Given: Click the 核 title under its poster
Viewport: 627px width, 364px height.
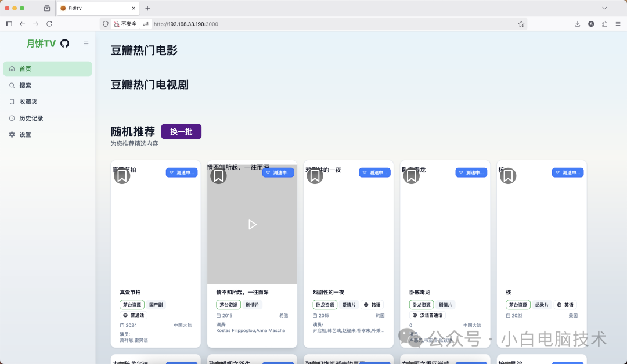Looking at the screenshot, I should click(508, 293).
